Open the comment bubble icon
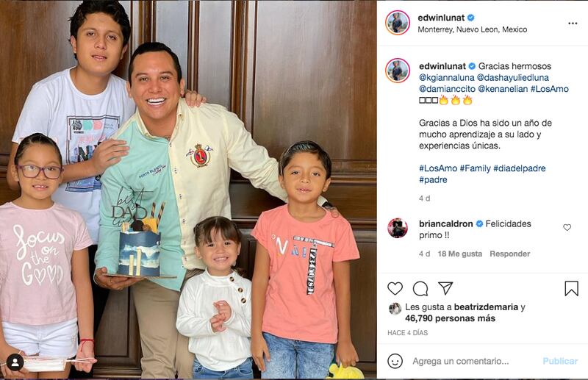588x380 pixels. click(x=420, y=288)
